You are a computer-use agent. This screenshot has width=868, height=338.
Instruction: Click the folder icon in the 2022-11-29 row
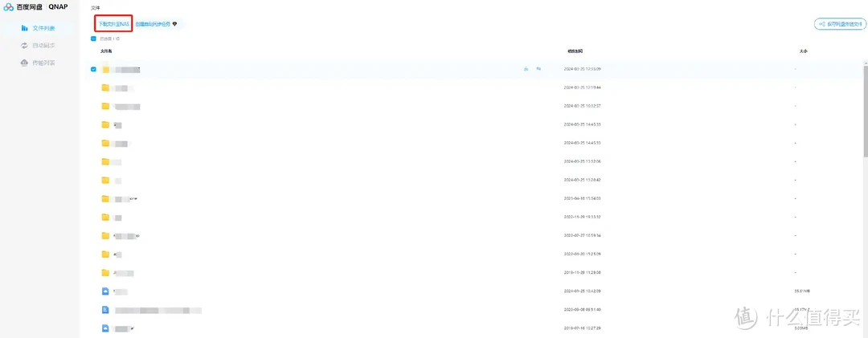106,217
